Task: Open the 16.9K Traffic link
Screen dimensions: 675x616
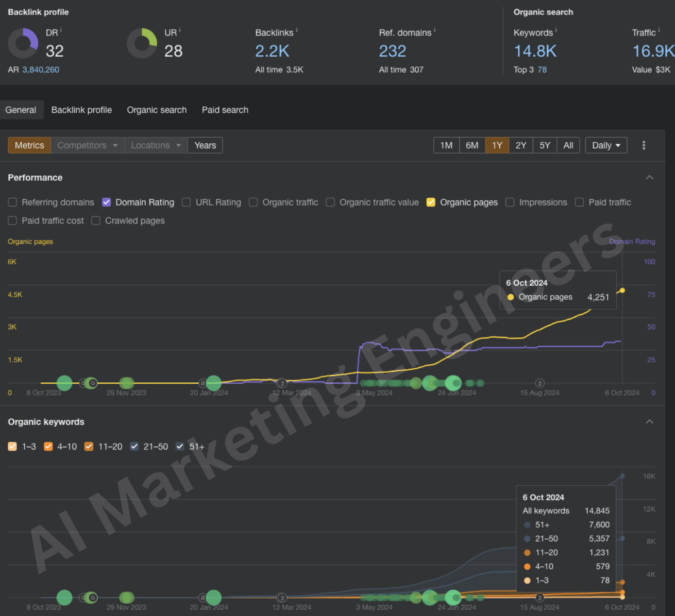Action: click(x=653, y=51)
